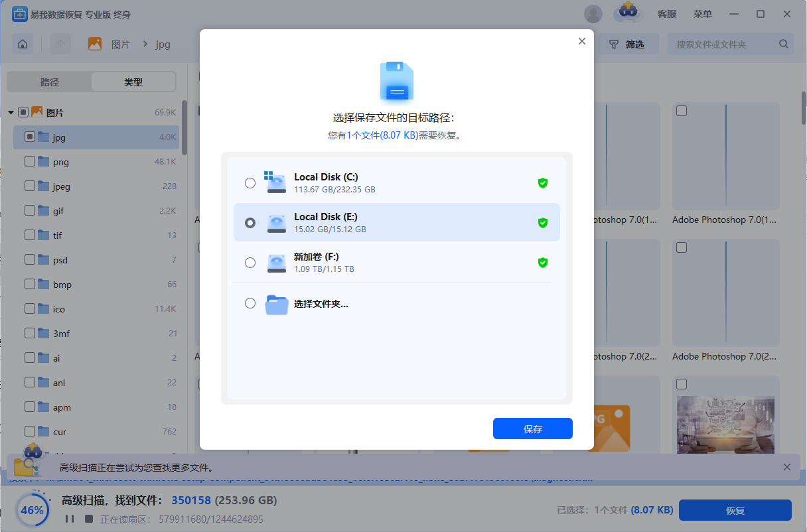Viewport: 807px width, 532px height.
Task: Select Local Disk (C:) radio button
Action: 250,183
